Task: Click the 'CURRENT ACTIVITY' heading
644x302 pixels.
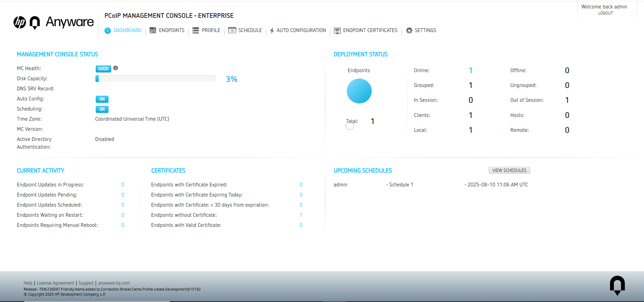Action: (40, 171)
